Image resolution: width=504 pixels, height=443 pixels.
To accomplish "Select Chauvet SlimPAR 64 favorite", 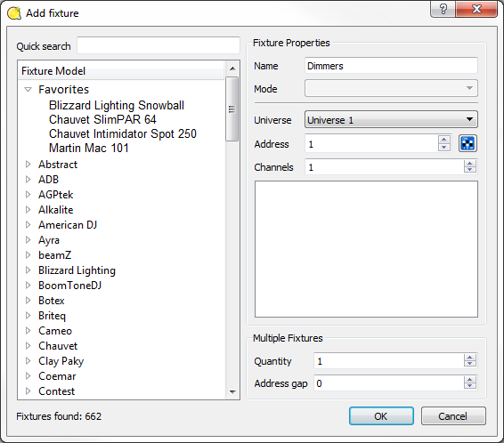I will pyautogui.click(x=102, y=119).
